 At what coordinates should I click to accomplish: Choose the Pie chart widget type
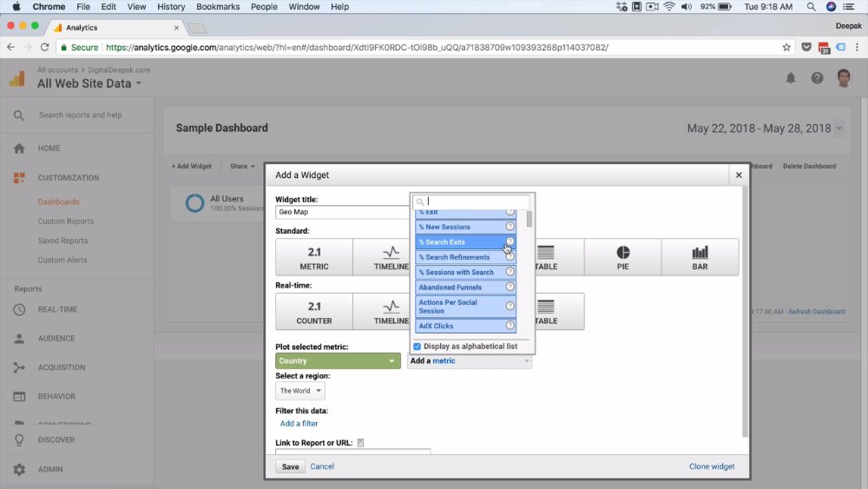622,257
